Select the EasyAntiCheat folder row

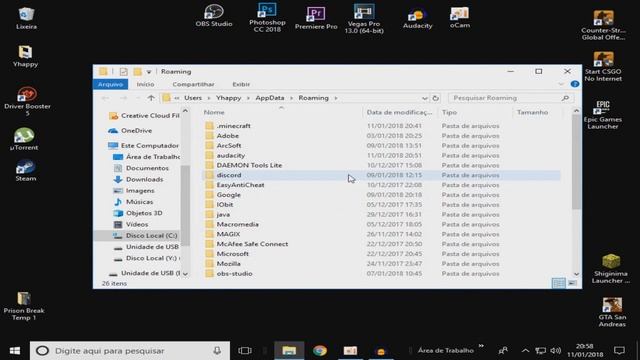(381, 185)
